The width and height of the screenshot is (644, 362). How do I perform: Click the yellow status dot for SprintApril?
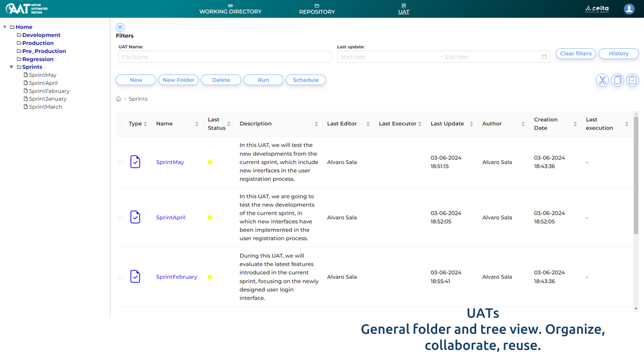[210, 218]
